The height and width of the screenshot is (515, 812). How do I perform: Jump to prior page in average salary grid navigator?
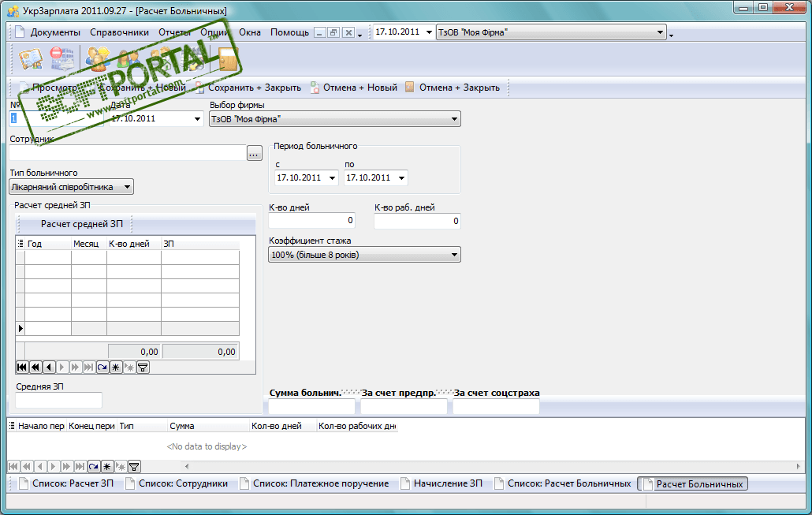[x=35, y=368]
